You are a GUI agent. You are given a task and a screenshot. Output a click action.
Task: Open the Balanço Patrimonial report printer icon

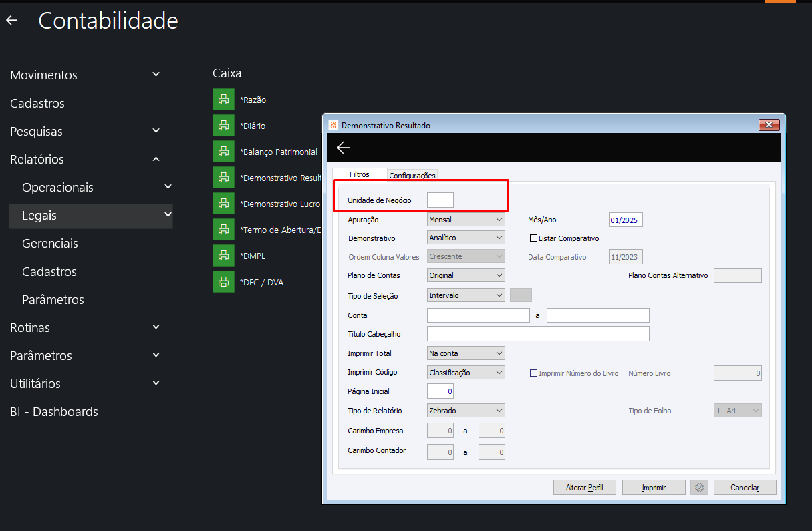coord(223,151)
